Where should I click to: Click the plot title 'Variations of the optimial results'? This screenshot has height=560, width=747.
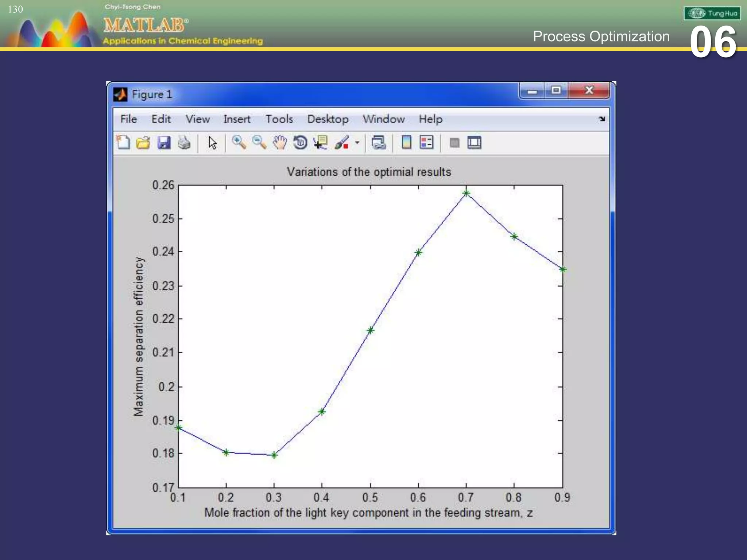tap(369, 172)
